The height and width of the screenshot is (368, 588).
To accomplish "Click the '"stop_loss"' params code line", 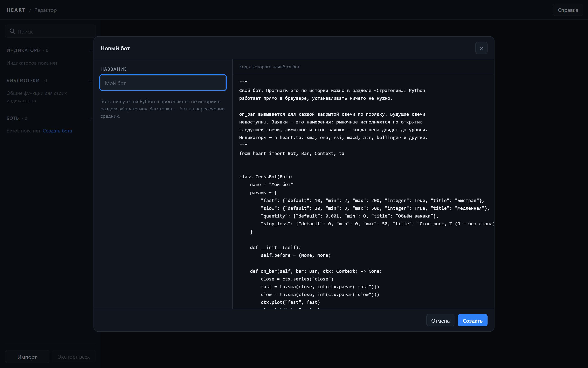I will 377,224.
